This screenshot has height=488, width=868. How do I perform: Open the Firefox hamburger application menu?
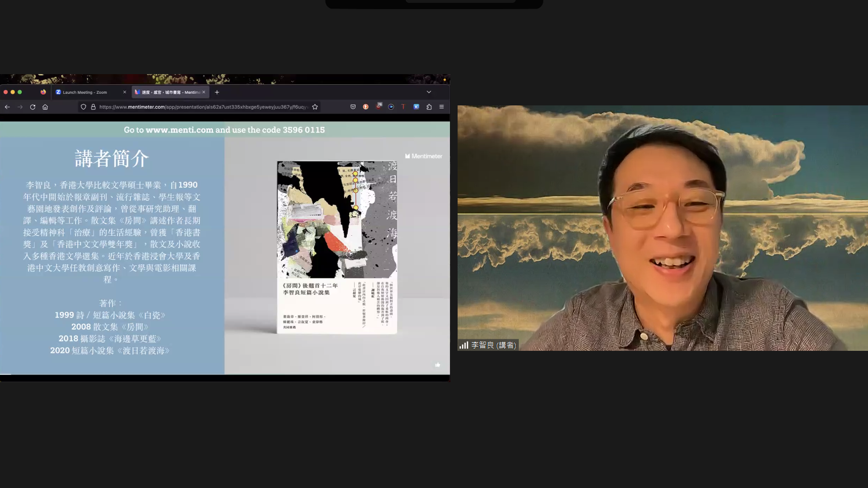(x=441, y=107)
